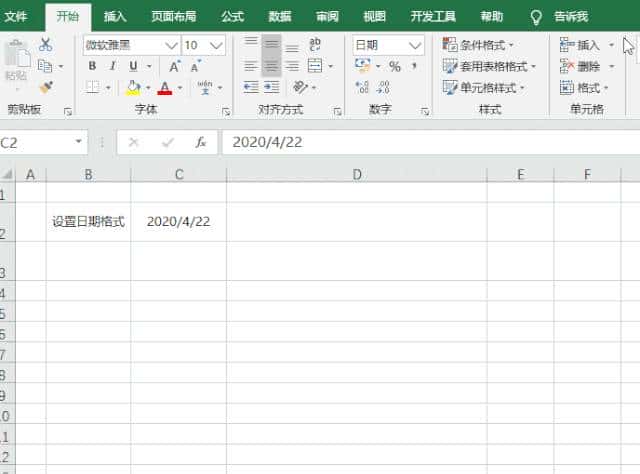Click the increase indent icon
Image resolution: width=640 pixels, height=474 pixels.
pos(272,87)
